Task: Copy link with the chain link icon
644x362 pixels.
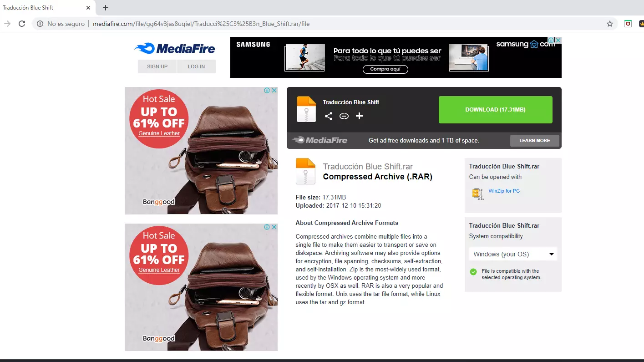Action: [x=344, y=116]
